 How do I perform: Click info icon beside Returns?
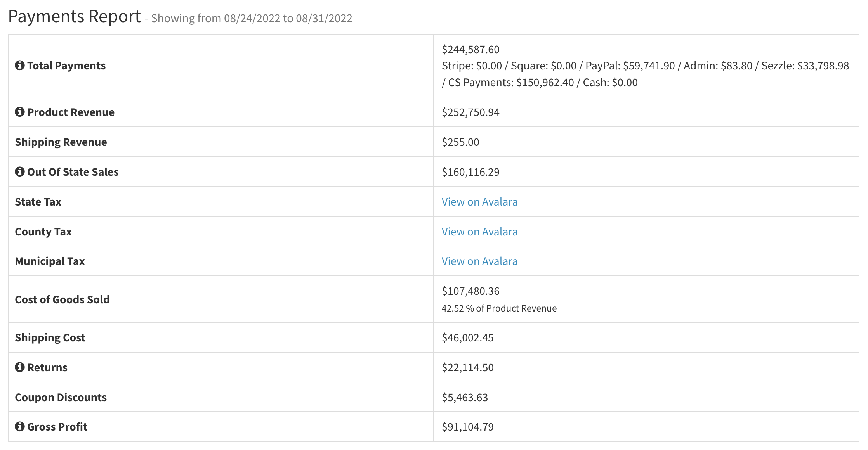tap(20, 367)
